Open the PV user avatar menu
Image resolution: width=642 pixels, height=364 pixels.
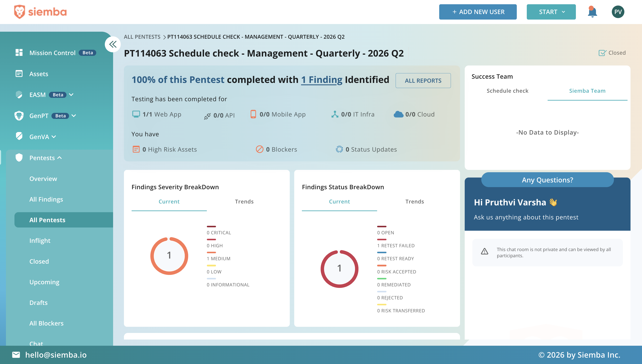tap(618, 12)
